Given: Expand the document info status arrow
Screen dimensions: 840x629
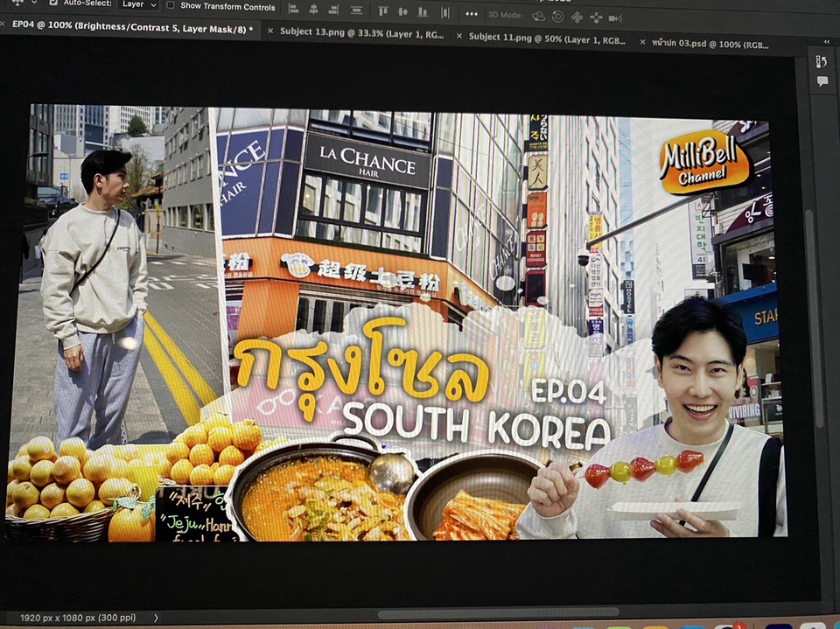Looking at the screenshot, I should pos(156,618).
